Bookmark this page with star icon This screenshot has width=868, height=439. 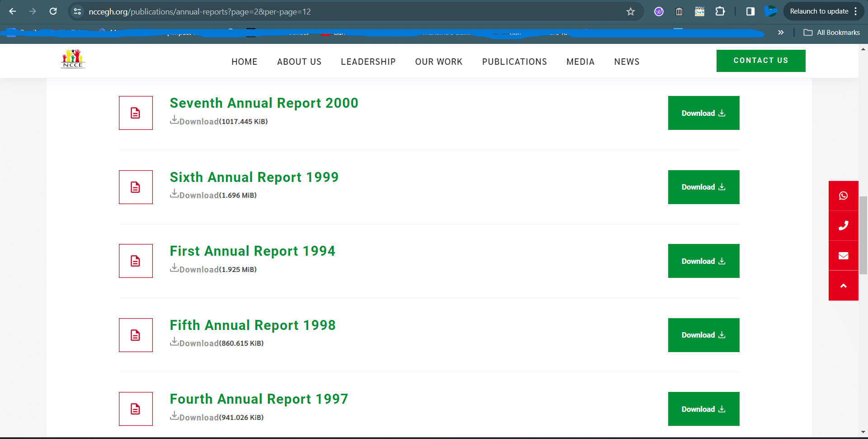[631, 12]
